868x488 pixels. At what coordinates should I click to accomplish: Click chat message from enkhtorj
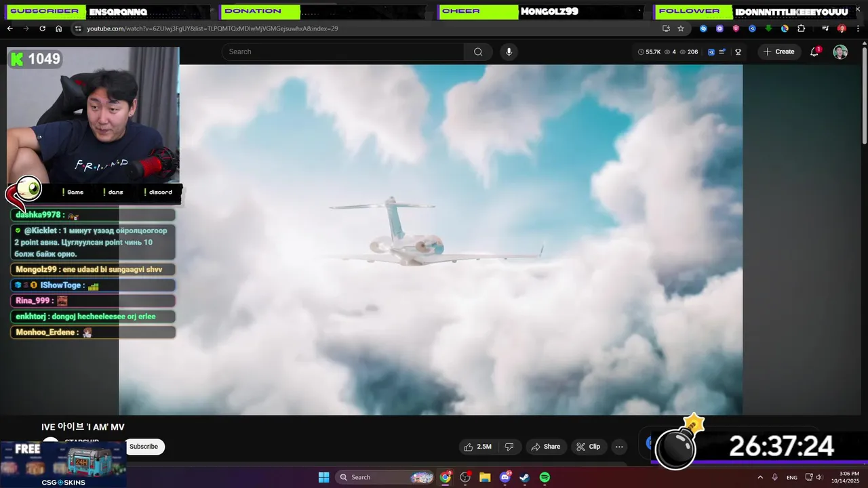tap(94, 317)
